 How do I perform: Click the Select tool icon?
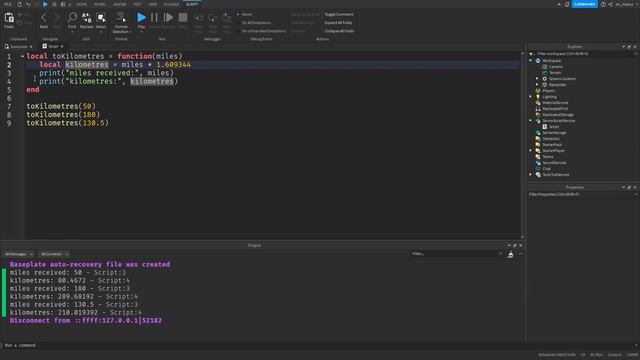point(101,17)
